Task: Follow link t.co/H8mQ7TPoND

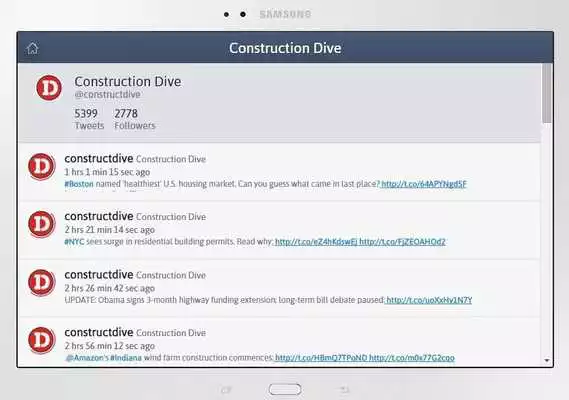Action: 321,358
